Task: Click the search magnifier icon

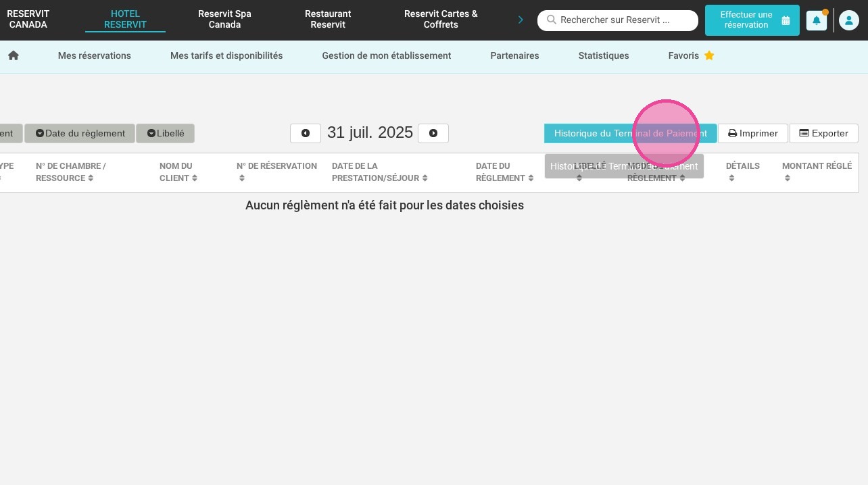Action: (x=552, y=20)
